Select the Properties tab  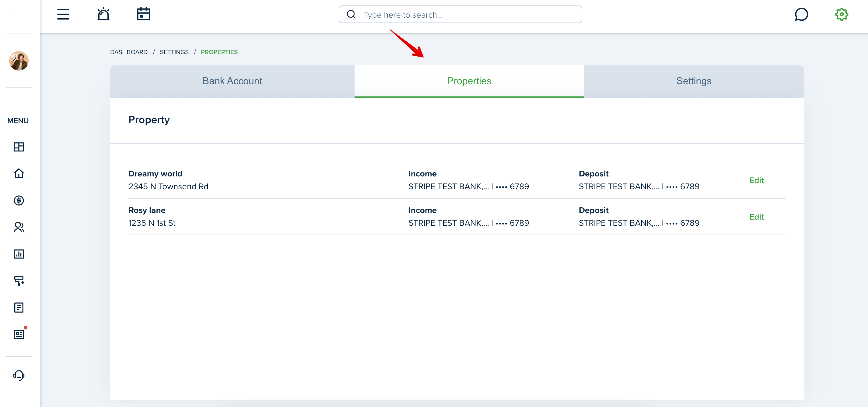pos(469,82)
